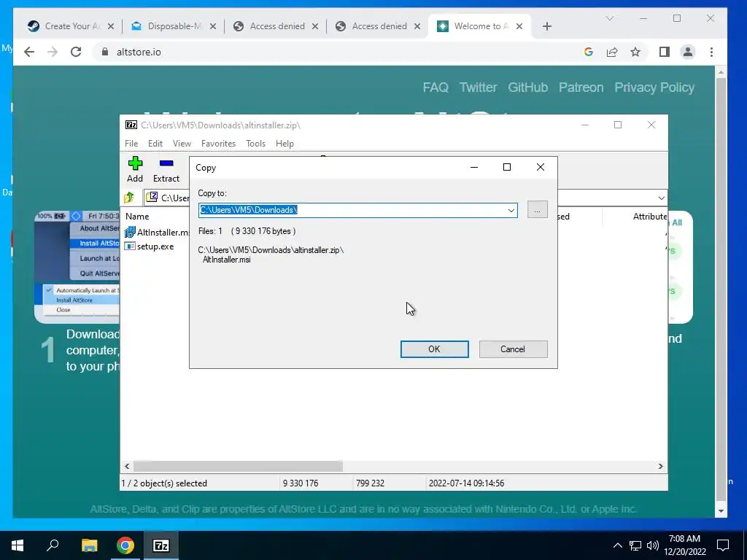Reload the altstore.io page
Viewport: 747px width, 560px height.
(76, 52)
